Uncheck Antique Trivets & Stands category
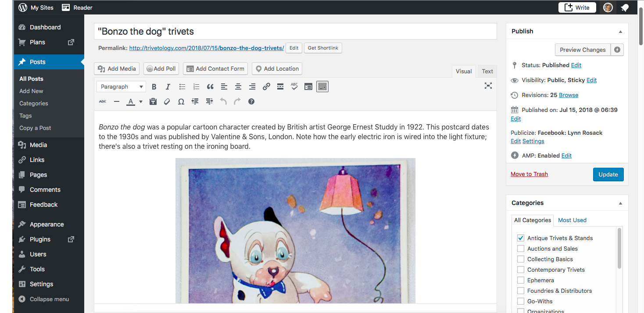The width and height of the screenshot is (644, 313). 521,238
